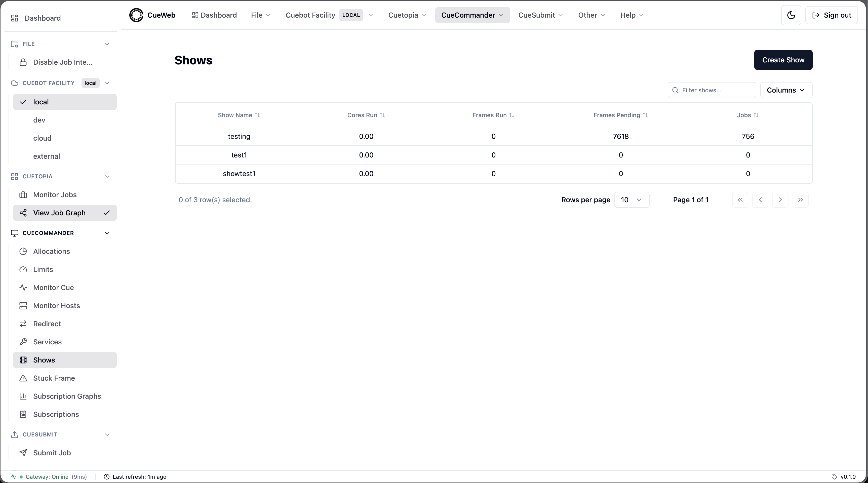Open Dashboard in top navigation bar
868x483 pixels.
coord(214,15)
